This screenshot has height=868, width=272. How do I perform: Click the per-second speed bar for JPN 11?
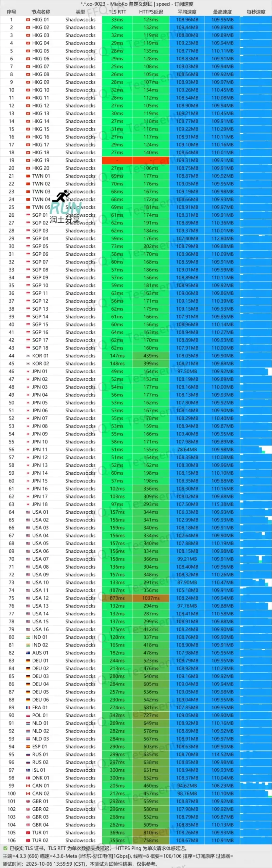256,450
